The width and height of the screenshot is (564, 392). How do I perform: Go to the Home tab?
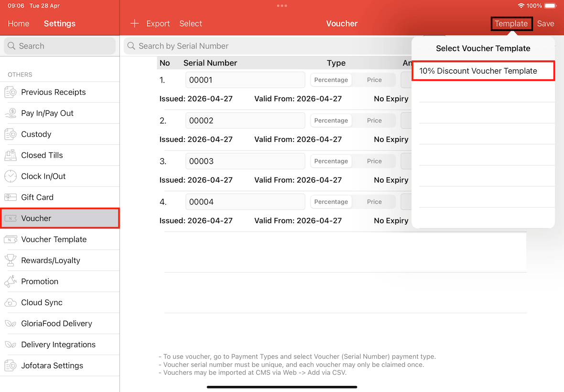click(x=18, y=24)
